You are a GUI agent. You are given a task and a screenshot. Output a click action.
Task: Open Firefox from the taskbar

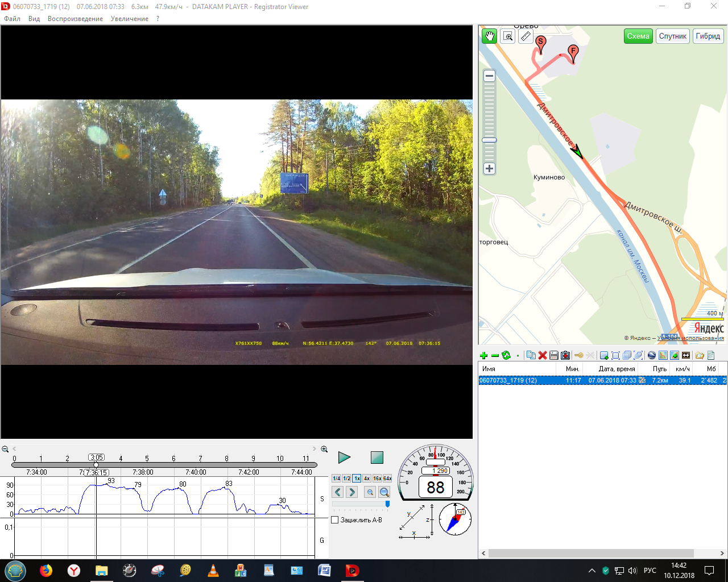(x=46, y=571)
